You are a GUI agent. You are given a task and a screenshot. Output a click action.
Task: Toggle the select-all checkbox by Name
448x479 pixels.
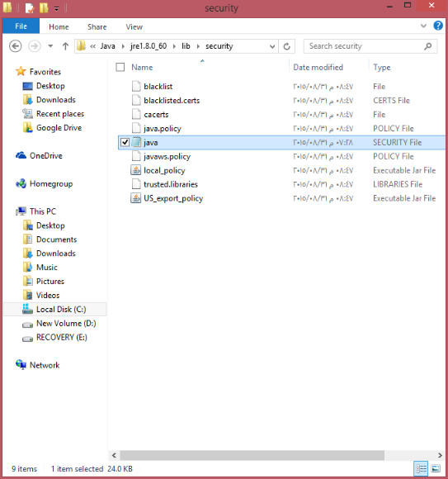point(120,67)
